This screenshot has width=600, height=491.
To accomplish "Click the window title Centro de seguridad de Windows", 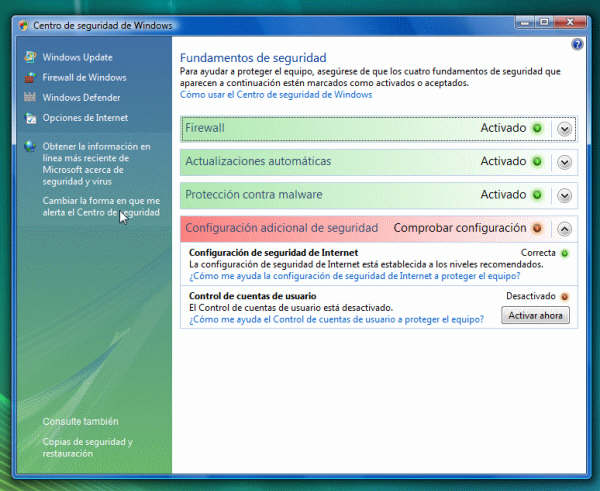I will coord(102,26).
